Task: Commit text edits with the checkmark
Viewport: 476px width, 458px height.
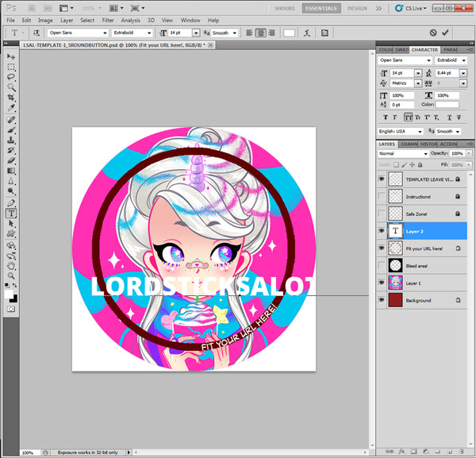Action: (445, 33)
